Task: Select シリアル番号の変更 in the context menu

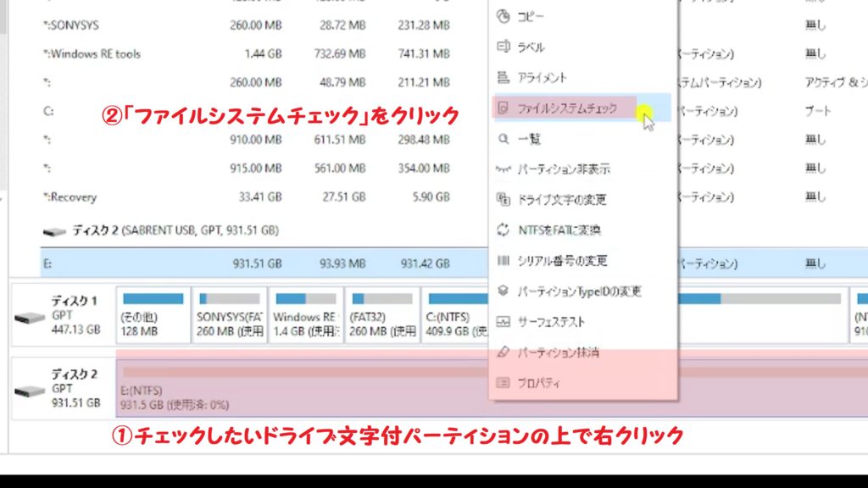Action: tap(564, 260)
